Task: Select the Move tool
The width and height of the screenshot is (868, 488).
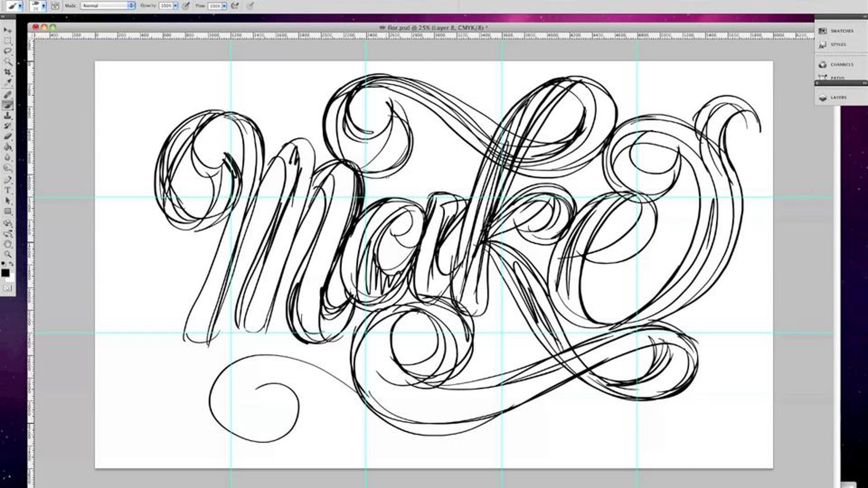Action: (8, 30)
